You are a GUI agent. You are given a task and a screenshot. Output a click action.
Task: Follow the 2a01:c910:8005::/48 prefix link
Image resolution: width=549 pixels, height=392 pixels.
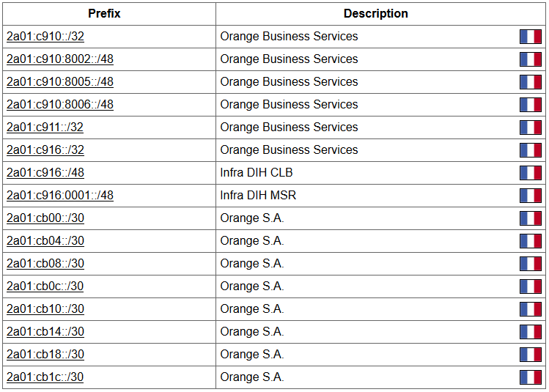pyautogui.click(x=60, y=82)
